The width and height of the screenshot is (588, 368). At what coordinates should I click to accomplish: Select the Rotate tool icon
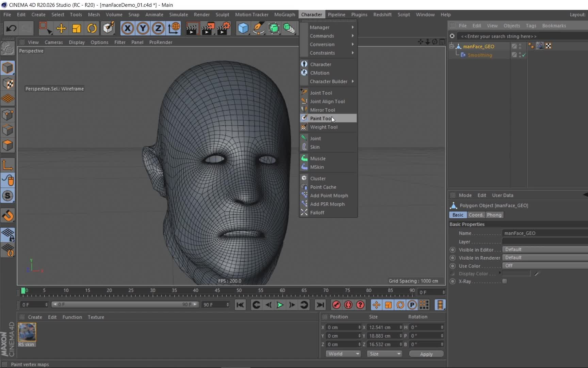point(92,28)
